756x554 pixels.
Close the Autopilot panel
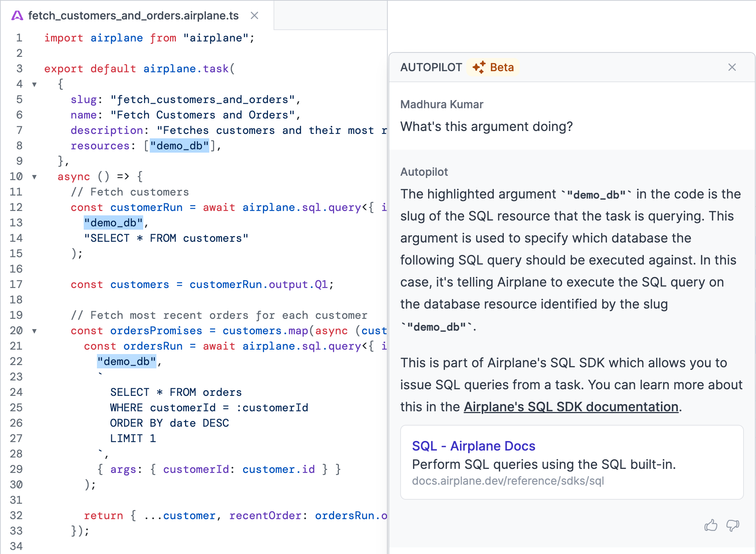(732, 67)
